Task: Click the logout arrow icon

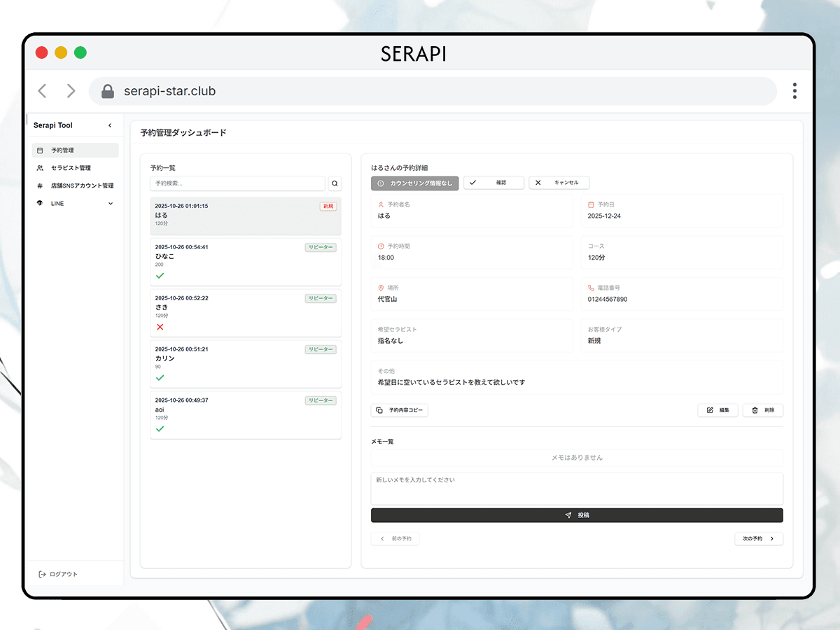Action: (42, 574)
